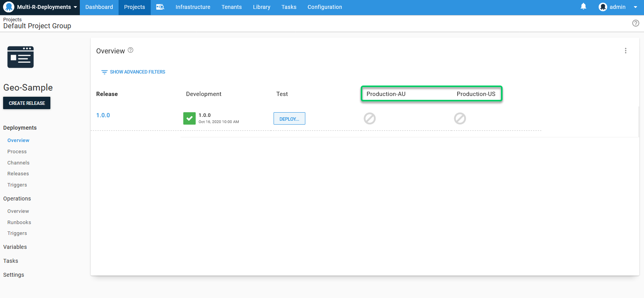Show advanced filters
Viewport: 644px width, 298px height.
coord(133,72)
